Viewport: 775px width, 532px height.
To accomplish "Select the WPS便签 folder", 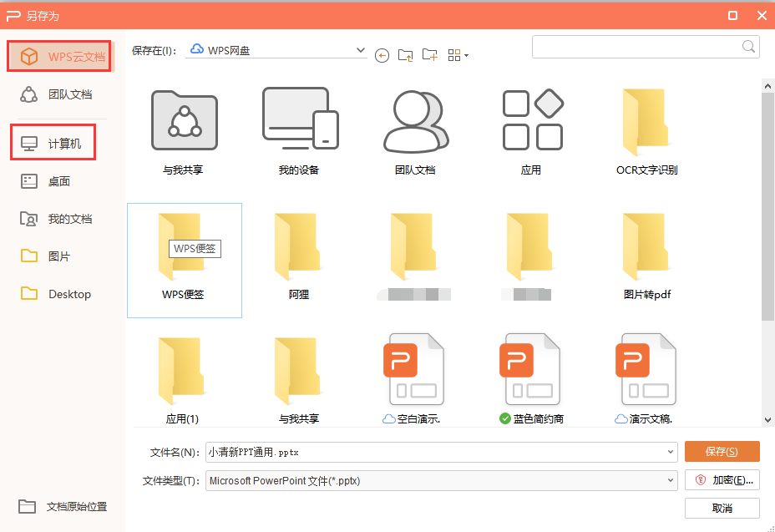I will [184, 260].
